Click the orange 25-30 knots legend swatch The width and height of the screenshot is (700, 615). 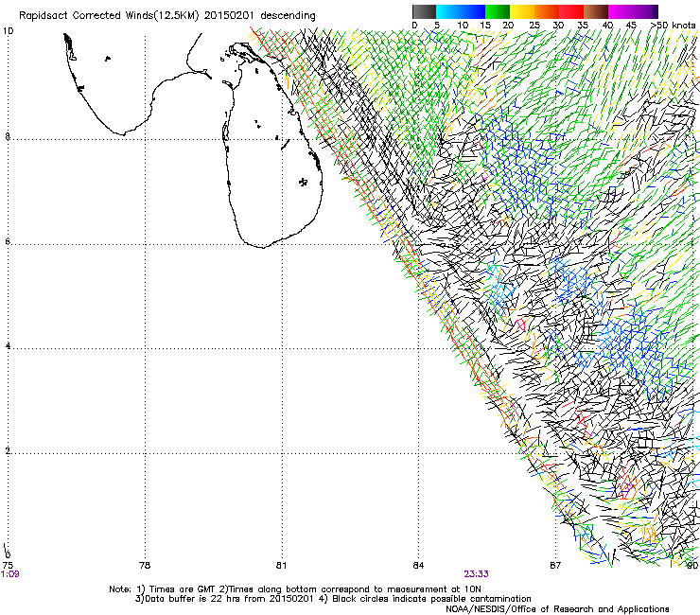coord(547,11)
